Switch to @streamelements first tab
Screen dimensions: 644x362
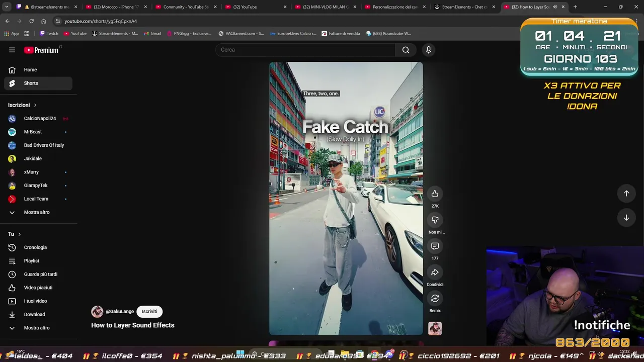45,7
